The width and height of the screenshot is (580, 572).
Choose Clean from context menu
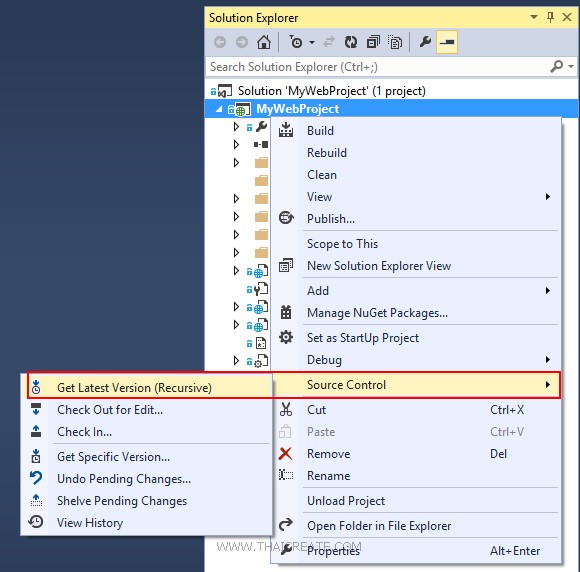point(322,175)
